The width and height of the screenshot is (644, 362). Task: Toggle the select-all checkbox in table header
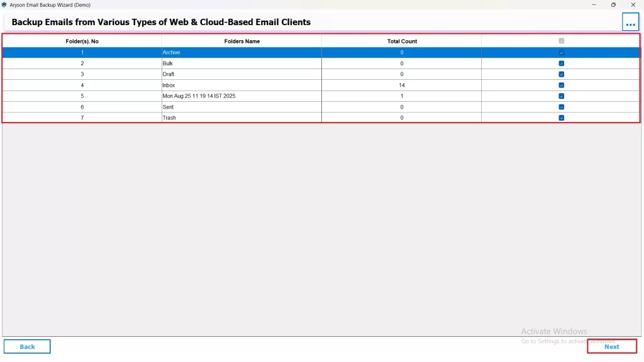pos(561,40)
